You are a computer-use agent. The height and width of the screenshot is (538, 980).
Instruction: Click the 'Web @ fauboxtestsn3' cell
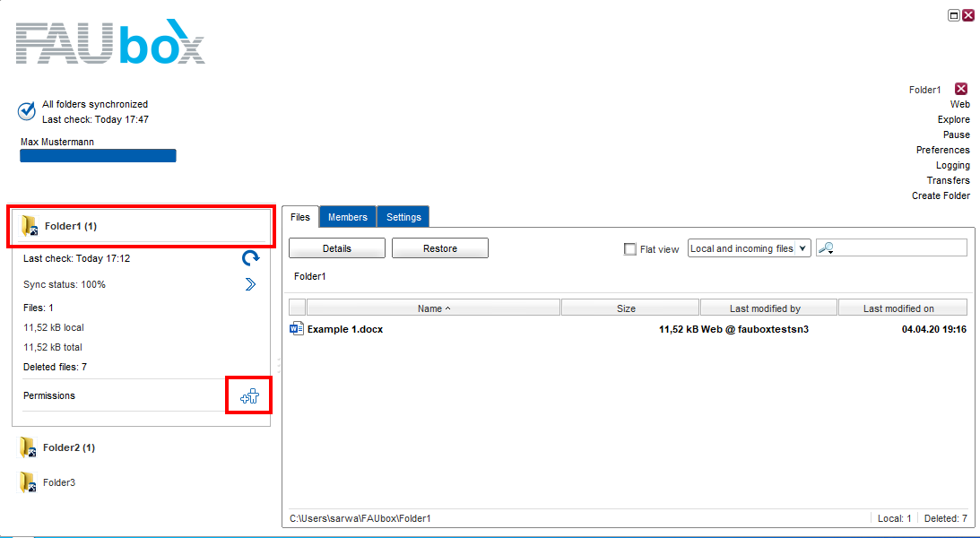(755, 329)
